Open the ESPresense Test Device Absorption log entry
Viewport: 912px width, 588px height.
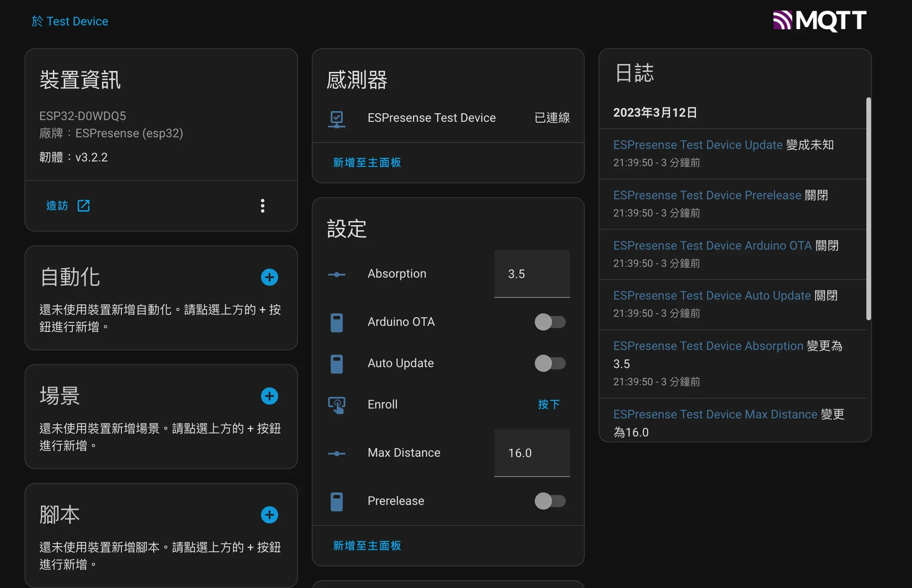[708, 346]
